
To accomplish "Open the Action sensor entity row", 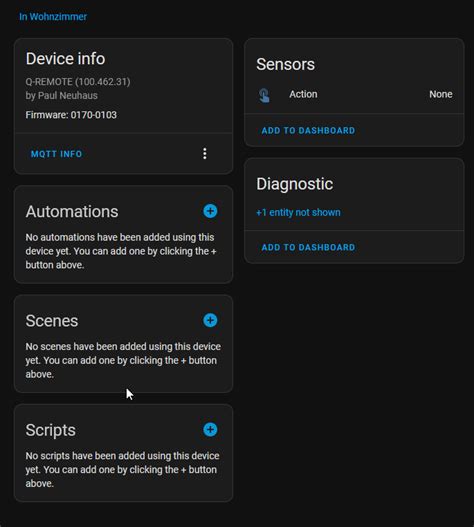I will (354, 94).
